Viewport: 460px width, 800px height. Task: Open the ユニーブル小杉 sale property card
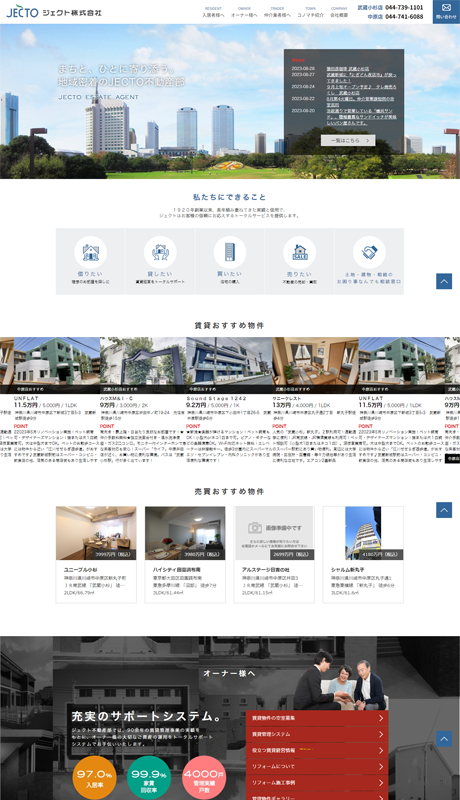tap(96, 555)
